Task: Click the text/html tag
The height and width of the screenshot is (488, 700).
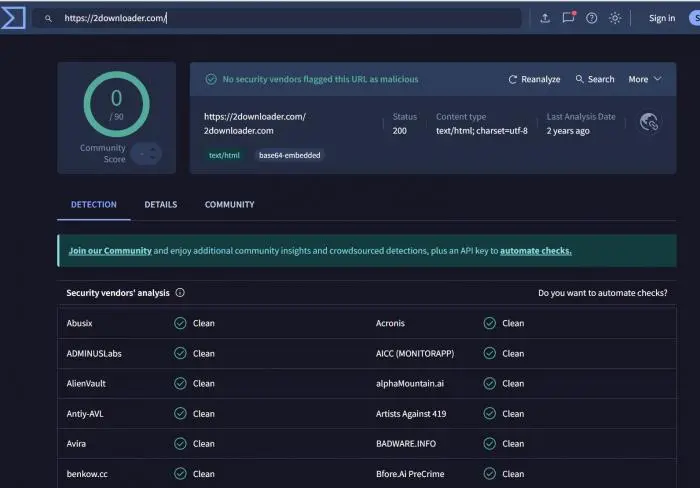Action: [x=224, y=155]
